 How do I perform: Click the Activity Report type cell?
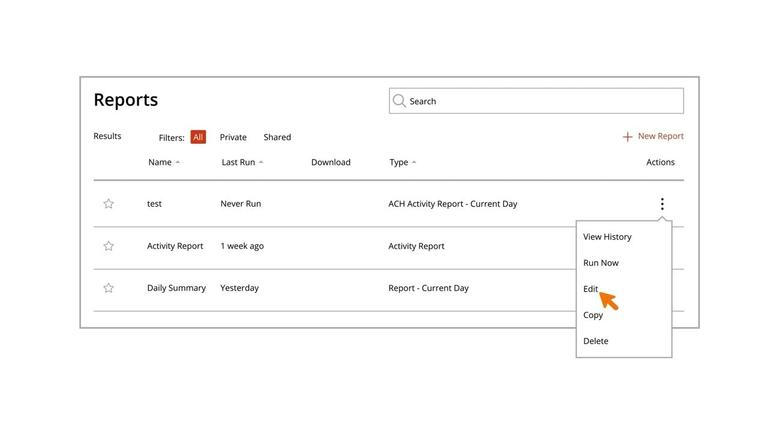[416, 246]
